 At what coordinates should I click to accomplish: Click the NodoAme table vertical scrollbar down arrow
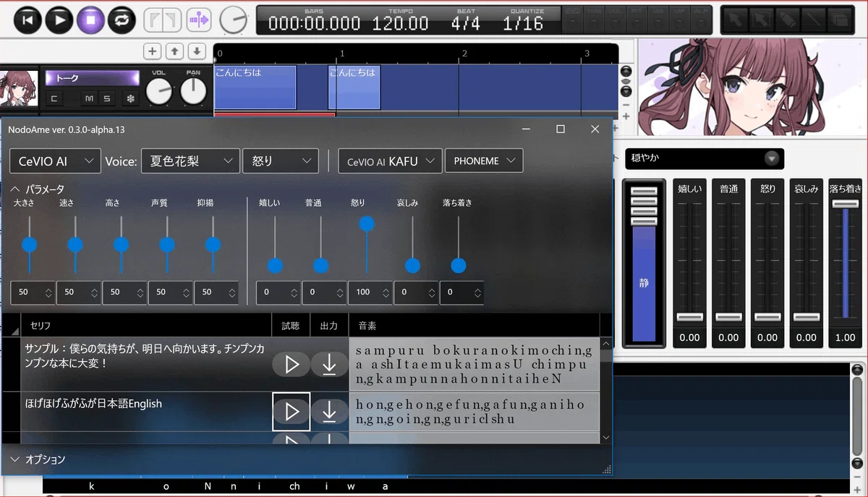coord(606,438)
